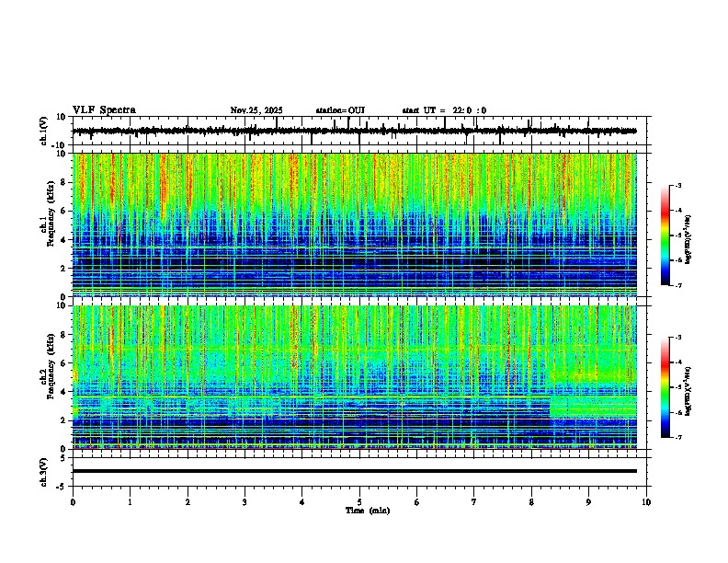Viewport: 728px width, 563px height.
Task: Click the time axis tick label 7
Action: tap(474, 502)
